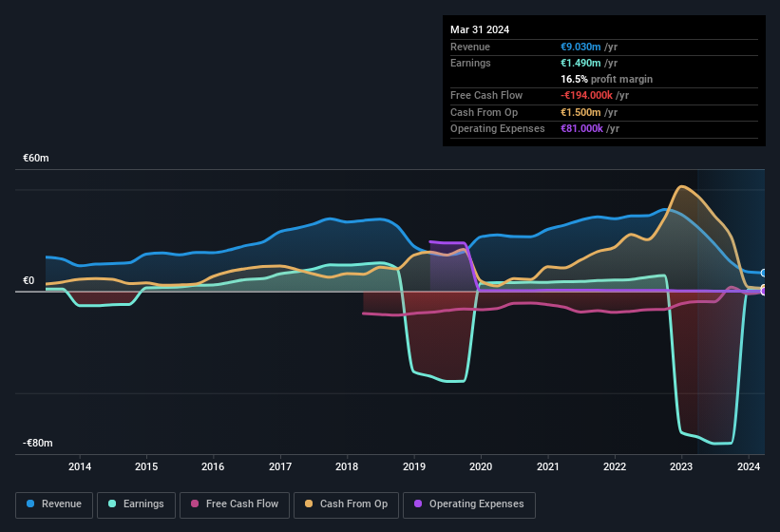Viewport: 780px width, 532px height.
Task: Click the pink Free Cash Flow dot
Action: (x=195, y=504)
